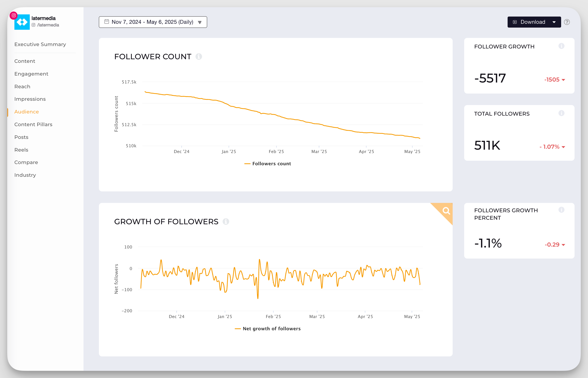
Task: Click the info icon beside Follower Growth
Action: coord(562,46)
